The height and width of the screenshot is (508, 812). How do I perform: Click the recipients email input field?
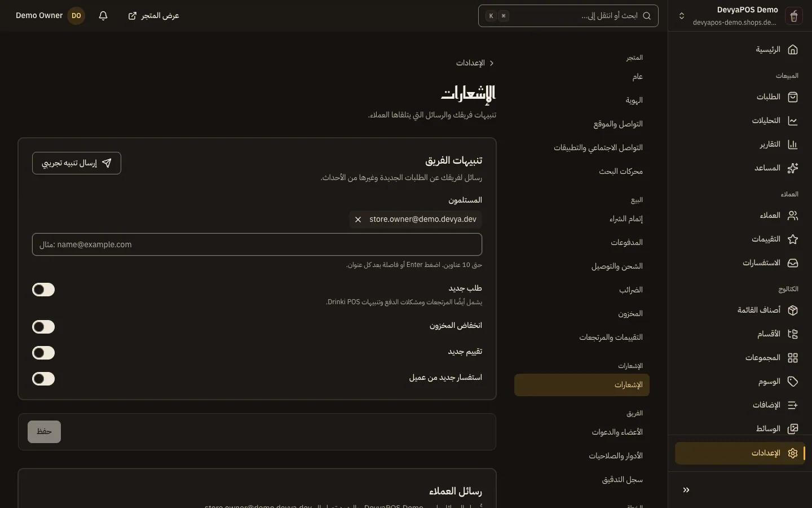click(257, 244)
